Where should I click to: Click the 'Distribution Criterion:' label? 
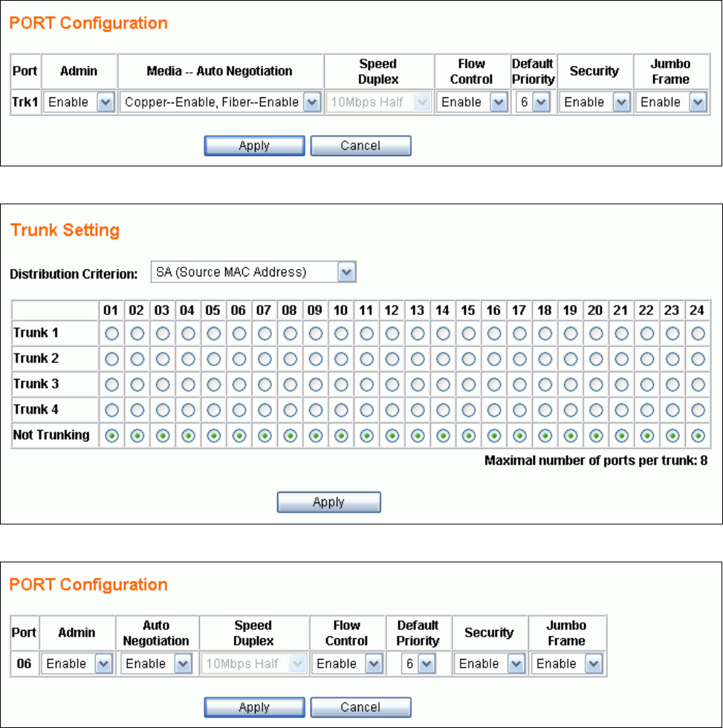pos(74,274)
